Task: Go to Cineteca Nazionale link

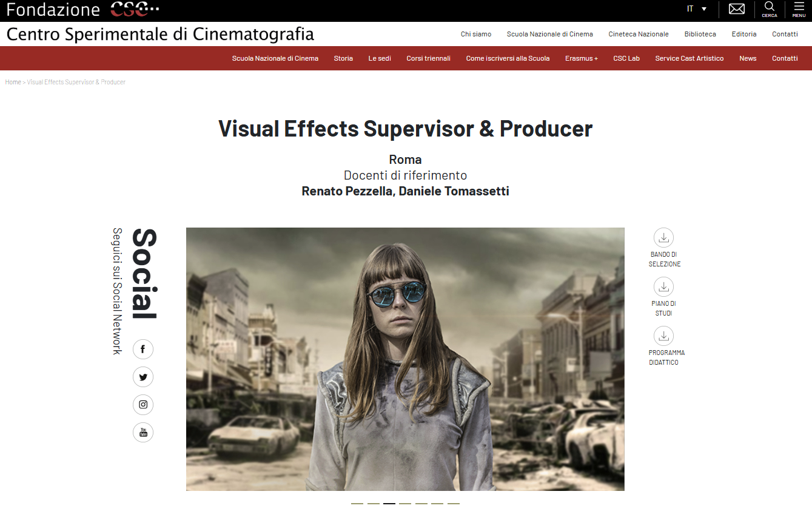Action: 638,34
